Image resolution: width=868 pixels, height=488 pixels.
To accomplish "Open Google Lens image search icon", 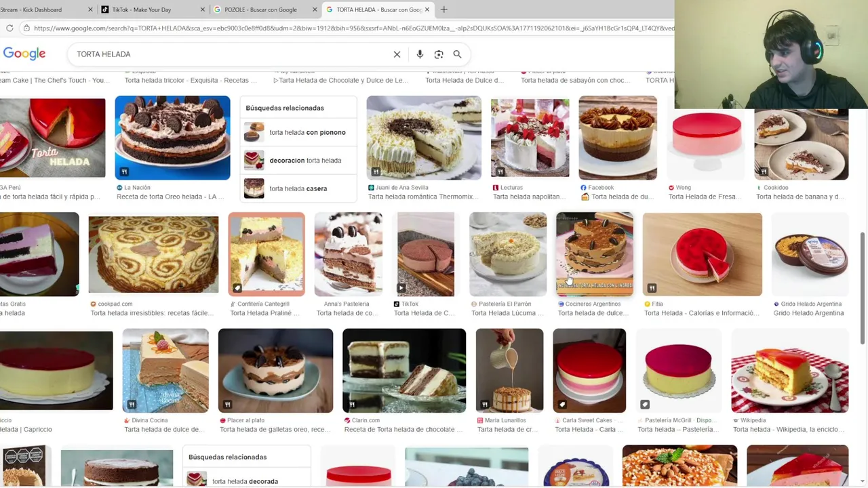I will coord(439,54).
